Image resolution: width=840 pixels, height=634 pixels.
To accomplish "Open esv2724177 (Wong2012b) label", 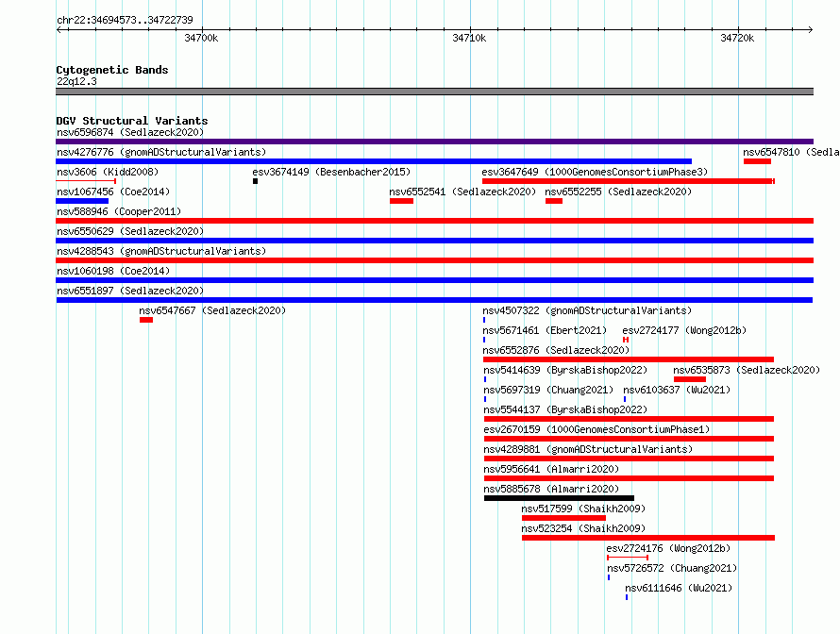I will 684,330.
